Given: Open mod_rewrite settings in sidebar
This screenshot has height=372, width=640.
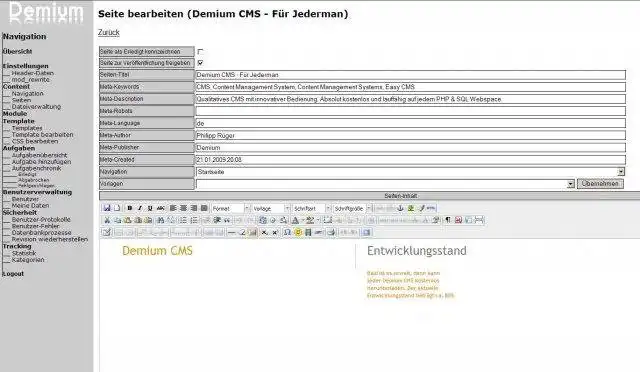Looking at the screenshot, I should (31, 80).
